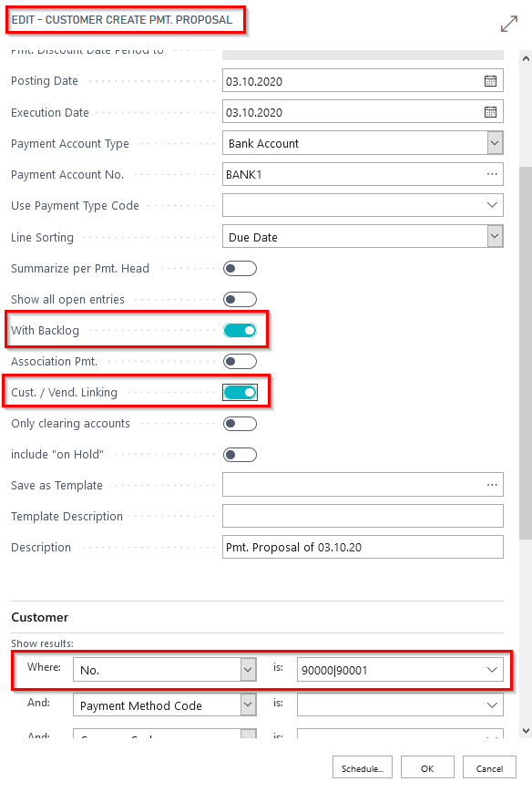Viewport: 532px width, 792px height.
Task: Open the Use Payment Type Code lookup
Action: pos(492,205)
